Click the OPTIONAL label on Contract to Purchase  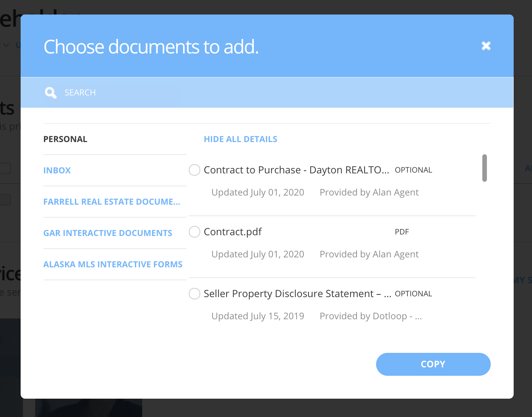coord(414,170)
